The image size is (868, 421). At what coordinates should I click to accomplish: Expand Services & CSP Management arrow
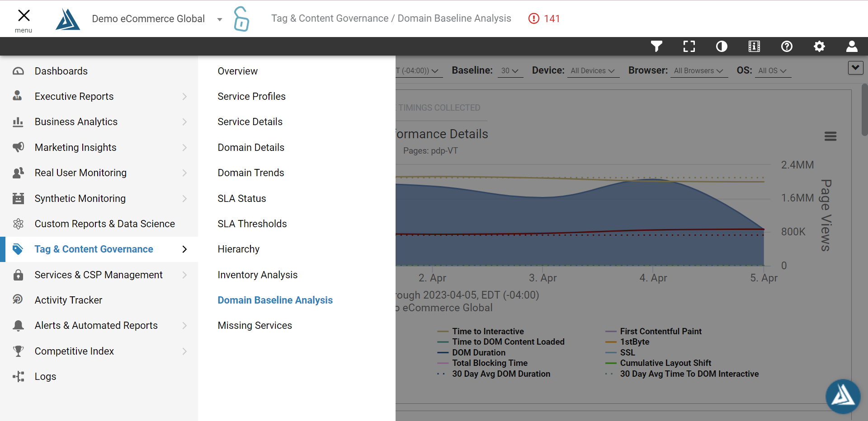[x=184, y=275]
